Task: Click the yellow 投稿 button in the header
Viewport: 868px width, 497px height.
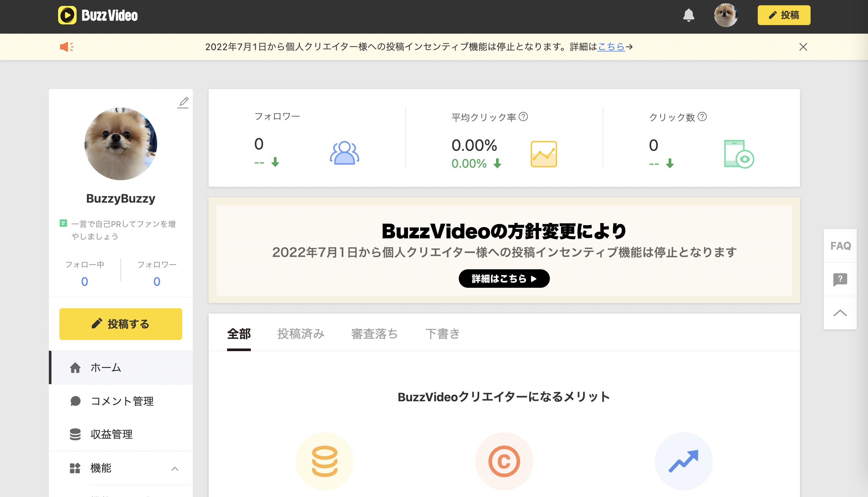Action: point(784,16)
